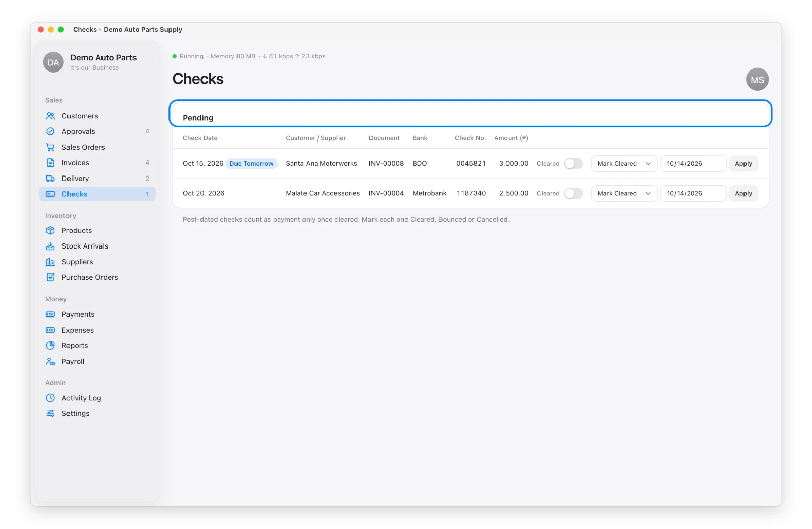Viewport: 812px width, 529px height.
Task: Click the Approvals checkmark icon
Action: tap(50, 131)
